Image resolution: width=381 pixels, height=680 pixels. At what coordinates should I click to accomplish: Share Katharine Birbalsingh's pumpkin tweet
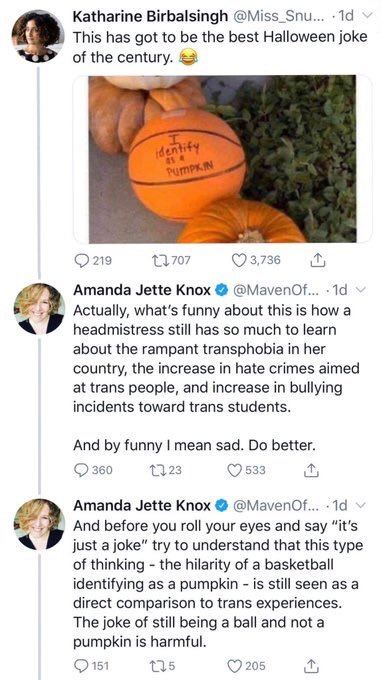(318, 260)
